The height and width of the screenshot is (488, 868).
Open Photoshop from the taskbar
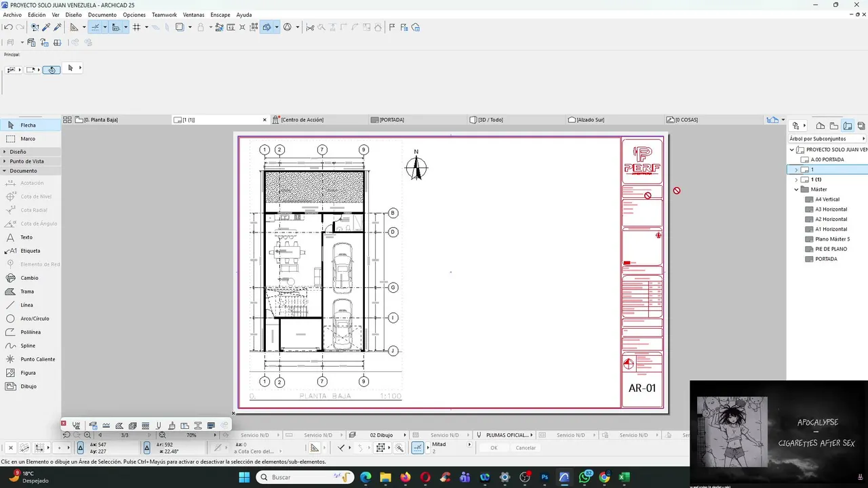tap(545, 477)
